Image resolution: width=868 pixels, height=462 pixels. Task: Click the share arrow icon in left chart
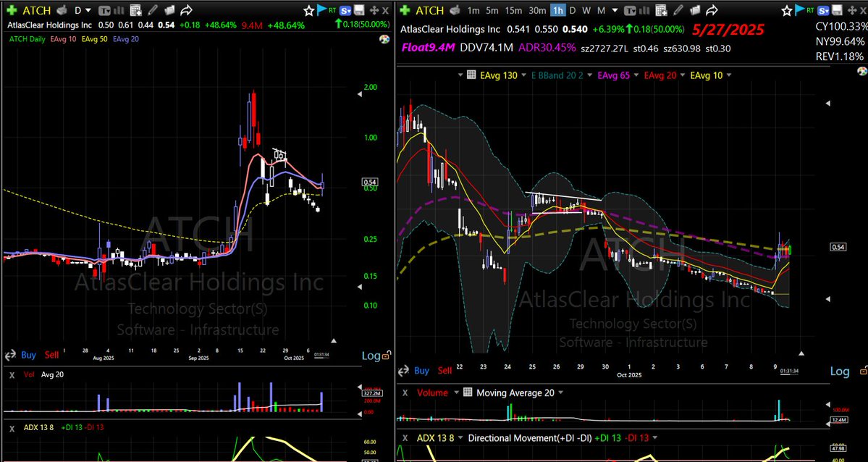pyautogui.click(x=186, y=11)
